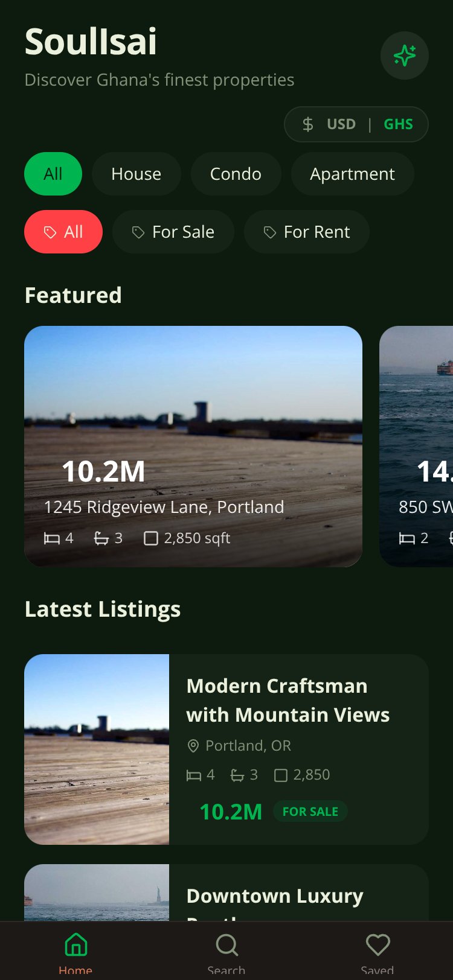Switch currency to USD
Screen dimensions: 453x980
click(341, 124)
